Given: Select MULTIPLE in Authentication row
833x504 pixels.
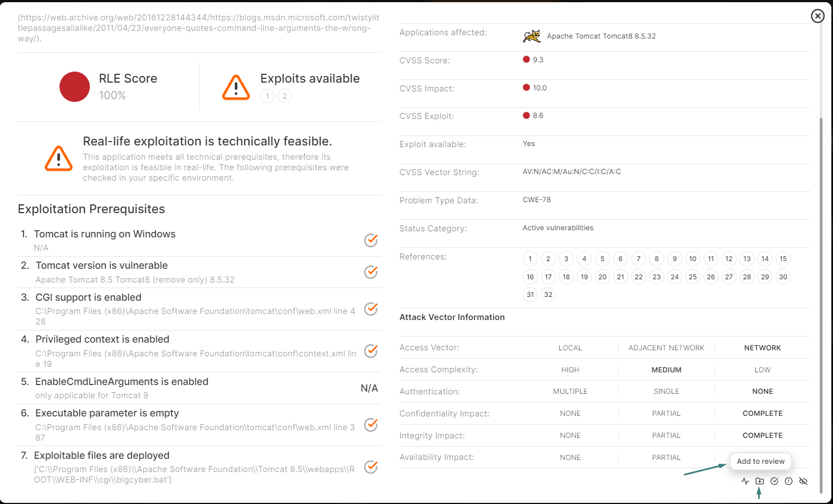Looking at the screenshot, I should (x=570, y=392).
